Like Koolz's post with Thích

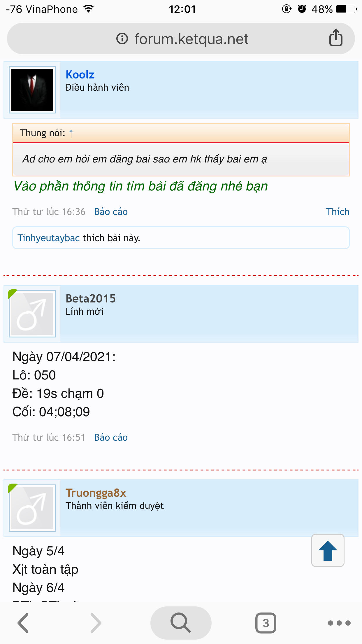click(x=338, y=212)
